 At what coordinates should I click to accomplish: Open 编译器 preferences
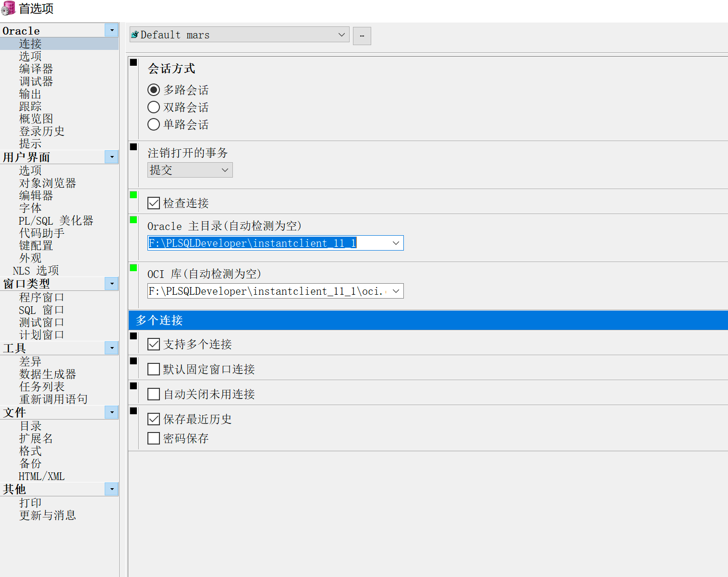pos(36,69)
